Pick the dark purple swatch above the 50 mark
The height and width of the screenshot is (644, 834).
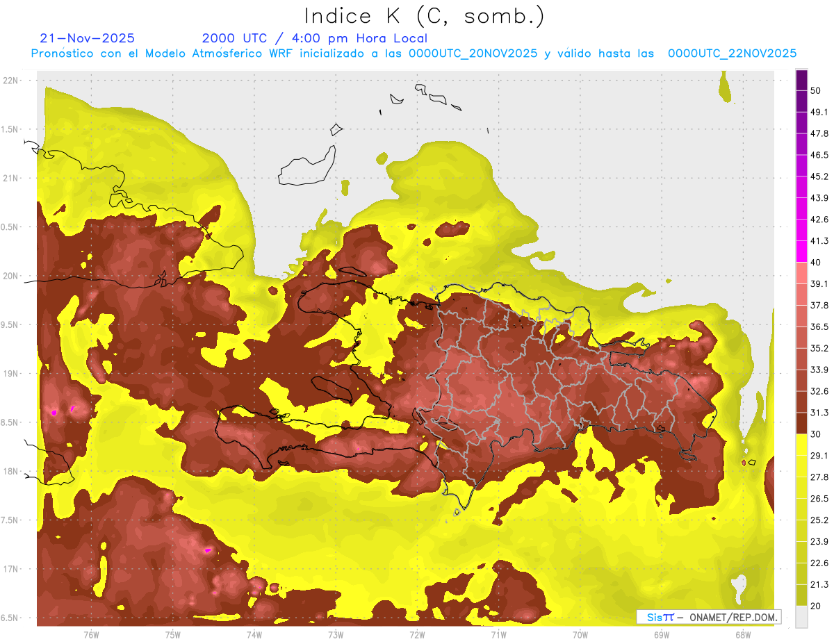point(801,80)
